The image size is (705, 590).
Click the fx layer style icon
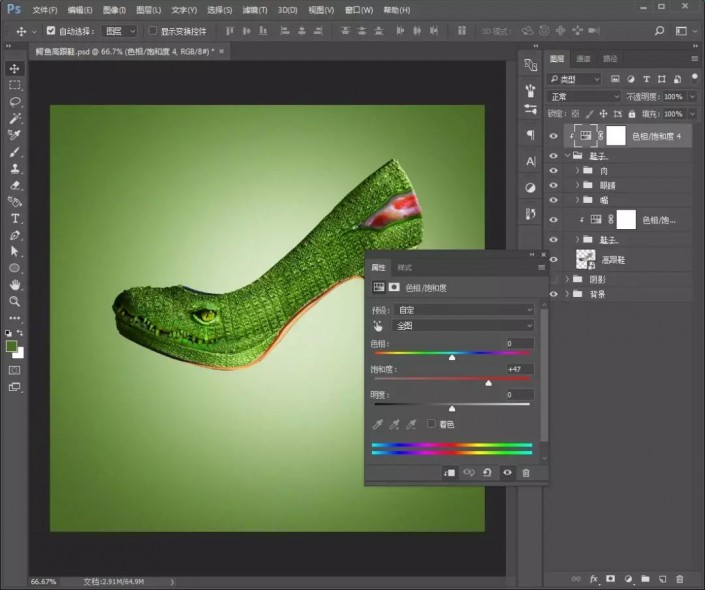[x=593, y=579]
